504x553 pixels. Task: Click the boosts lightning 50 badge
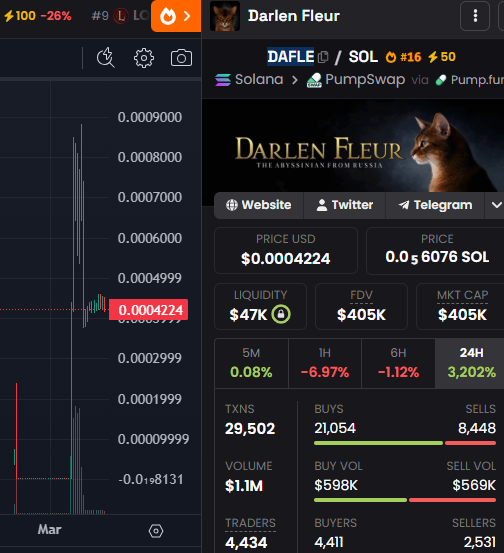click(442, 57)
